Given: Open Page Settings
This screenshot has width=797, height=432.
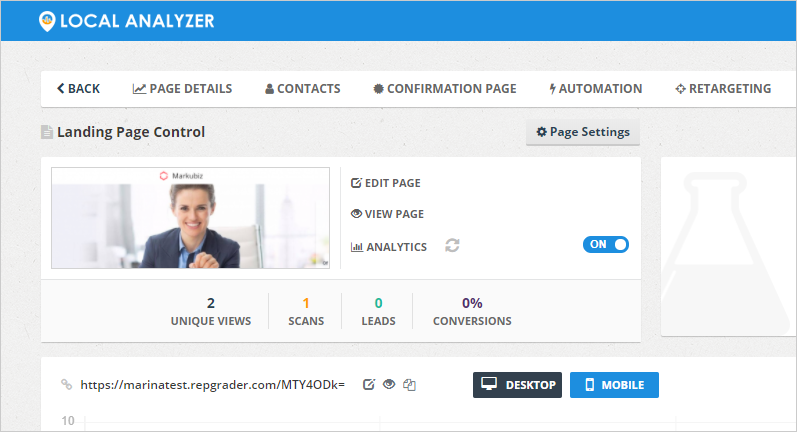Looking at the screenshot, I should 583,132.
